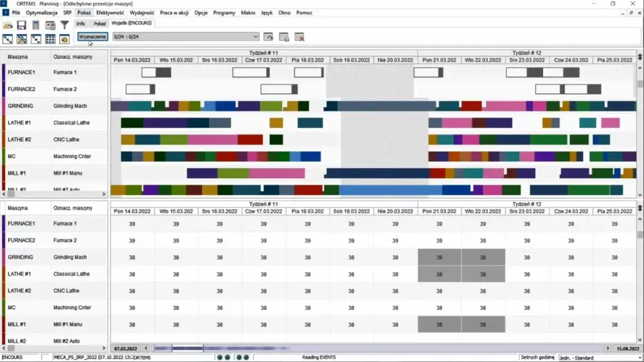Click the calendar icon with red X

tap(299, 37)
